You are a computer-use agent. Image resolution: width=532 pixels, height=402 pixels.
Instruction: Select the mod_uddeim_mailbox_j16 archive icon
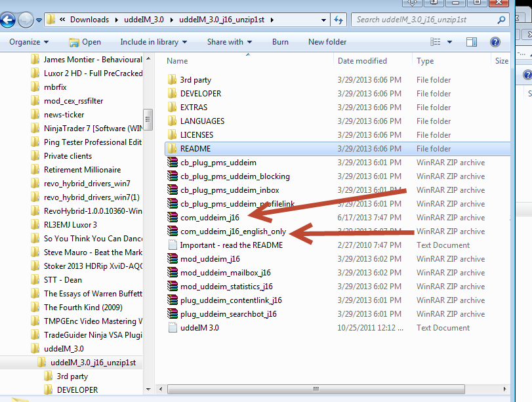173,273
